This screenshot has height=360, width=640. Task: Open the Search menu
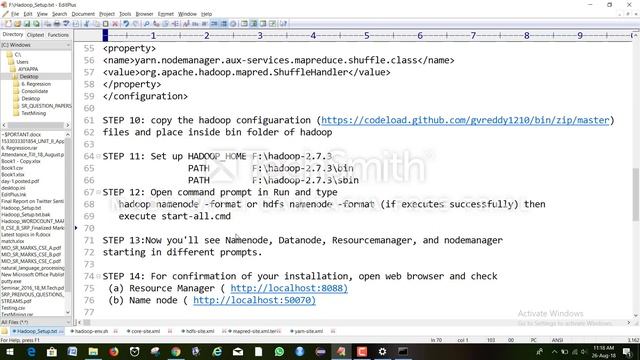coord(59,14)
